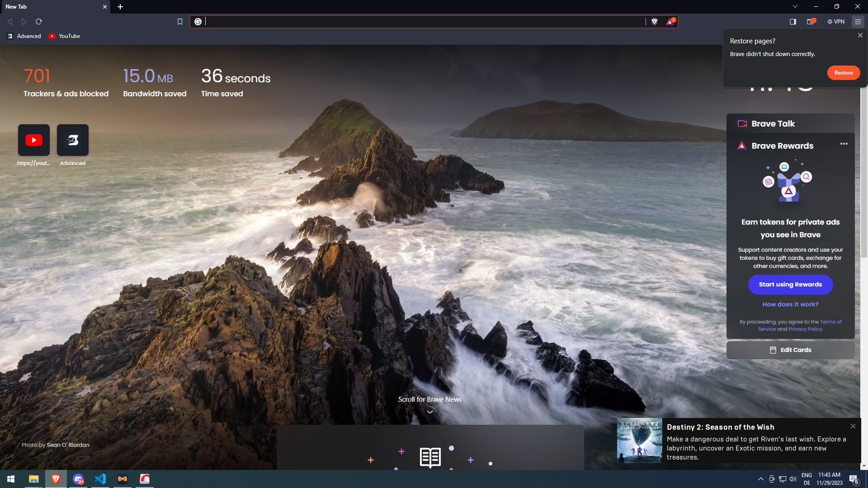The width and height of the screenshot is (868, 488).
Task: Open the How does it work? link
Action: coord(790,304)
